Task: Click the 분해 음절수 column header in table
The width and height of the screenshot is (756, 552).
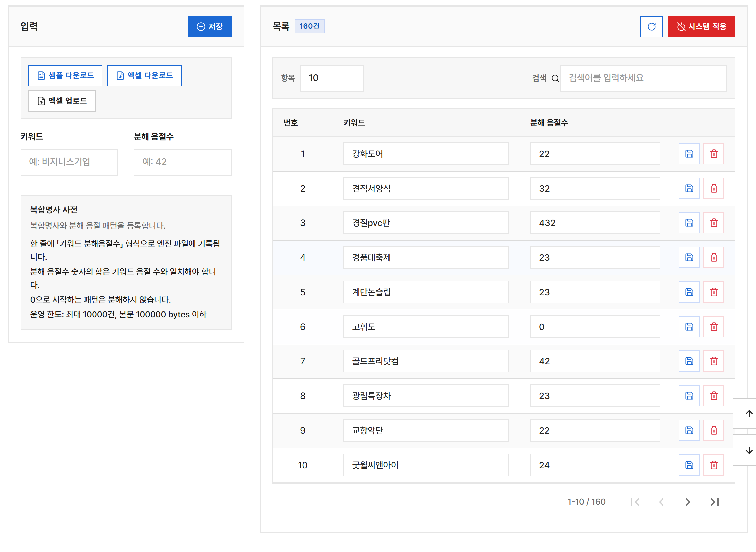Action: point(549,123)
